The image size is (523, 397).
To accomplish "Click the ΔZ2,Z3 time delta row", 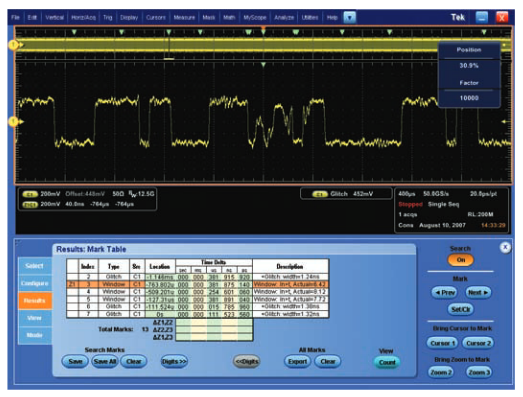I will (x=214, y=330).
